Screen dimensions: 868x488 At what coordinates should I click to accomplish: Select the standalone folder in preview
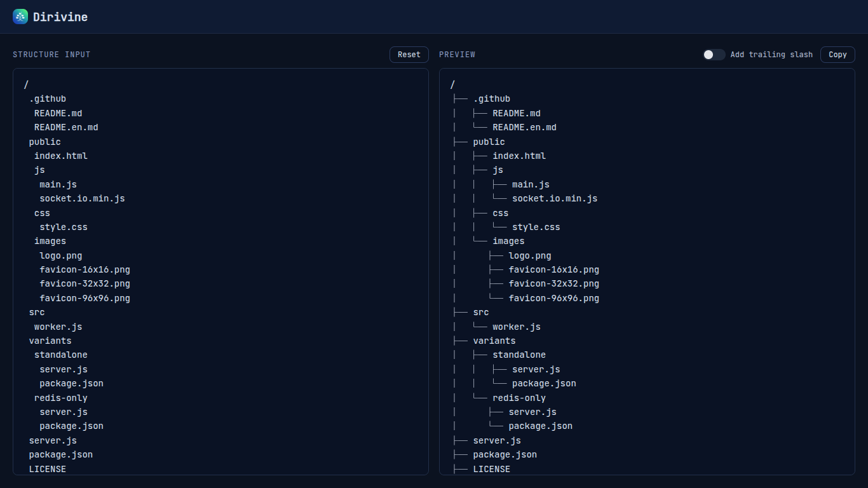tap(519, 355)
